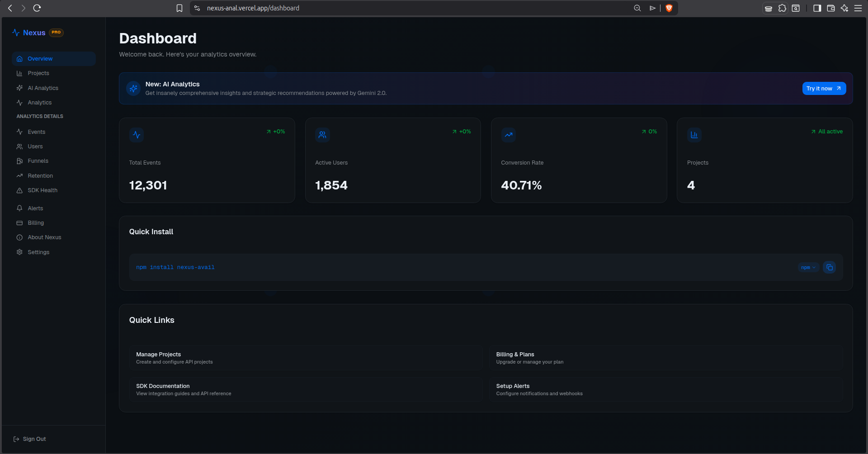Open the browser main menu

[x=858, y=8]
